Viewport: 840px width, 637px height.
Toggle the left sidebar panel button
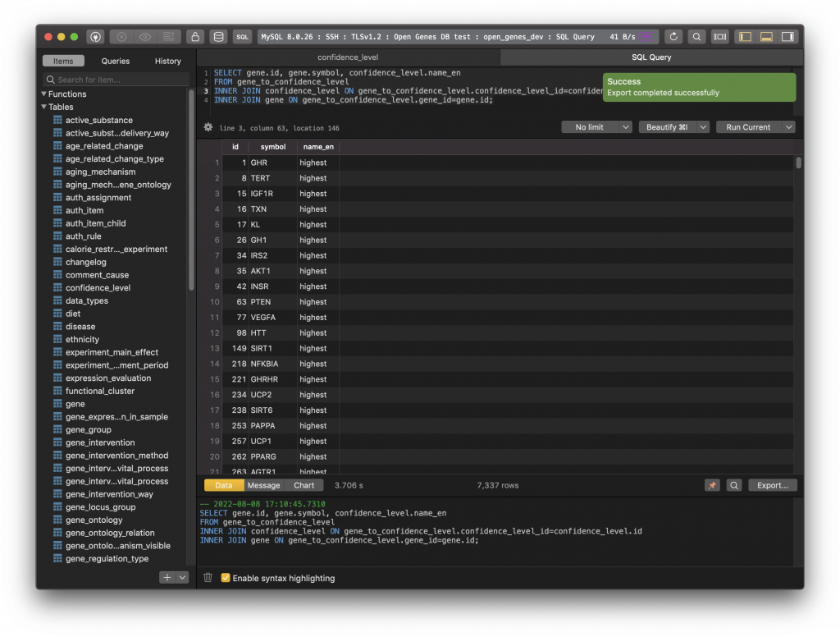[x=745, y=37]
